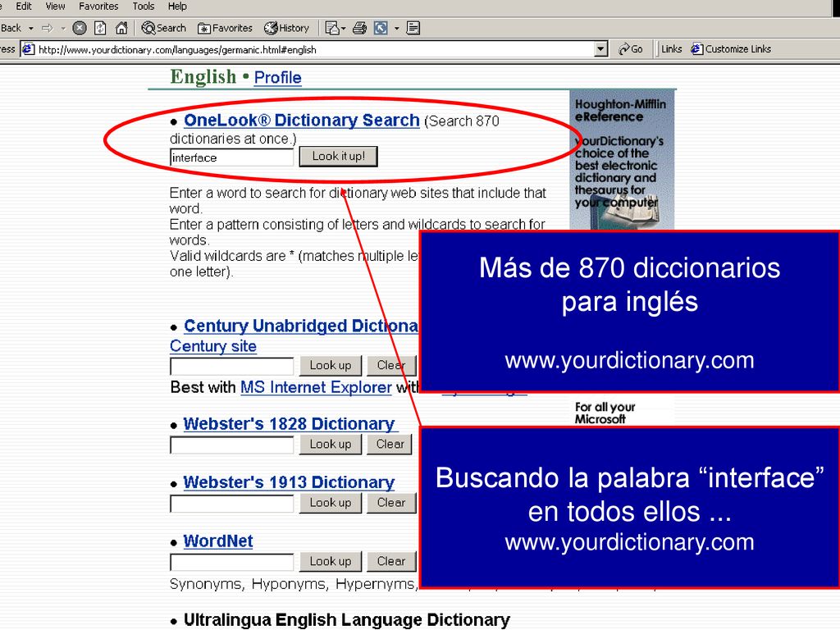Open the address bar URL dropdown

601,49
